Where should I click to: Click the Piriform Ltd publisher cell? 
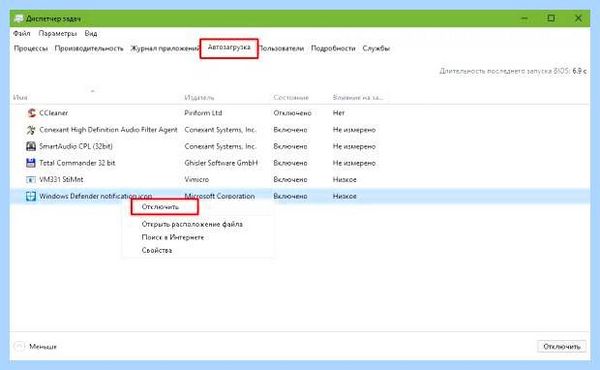point(203,113)
